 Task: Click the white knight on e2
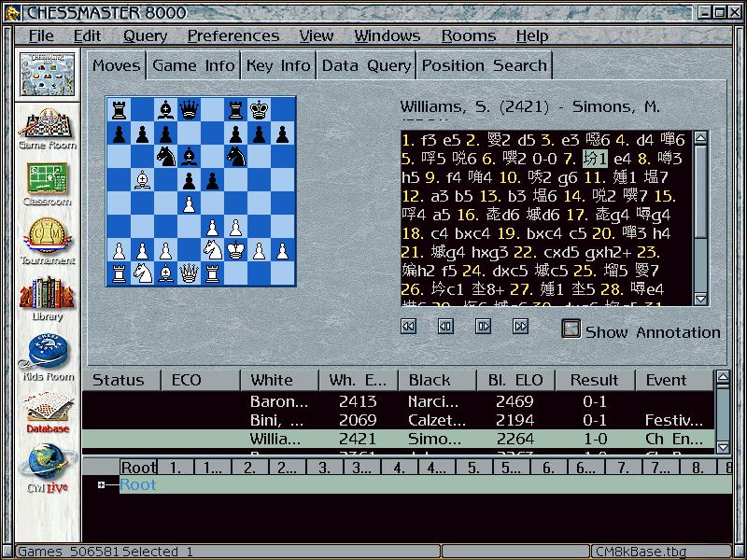point(212,250)
